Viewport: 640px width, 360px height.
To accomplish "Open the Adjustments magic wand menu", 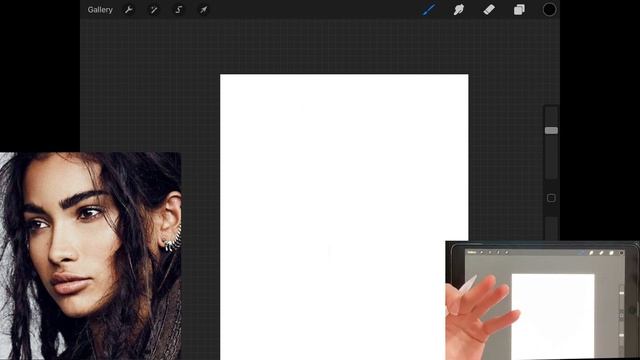I will point(153,10).
